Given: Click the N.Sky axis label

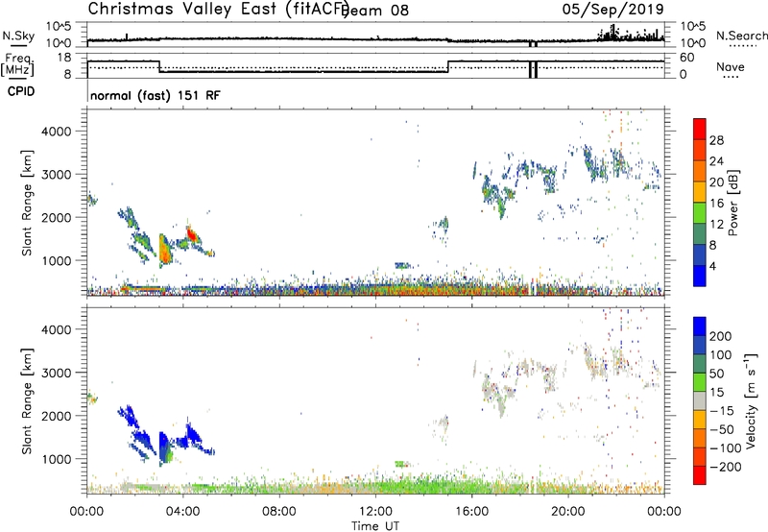Looking at the screenshot, I should click(x=18, y=36).
